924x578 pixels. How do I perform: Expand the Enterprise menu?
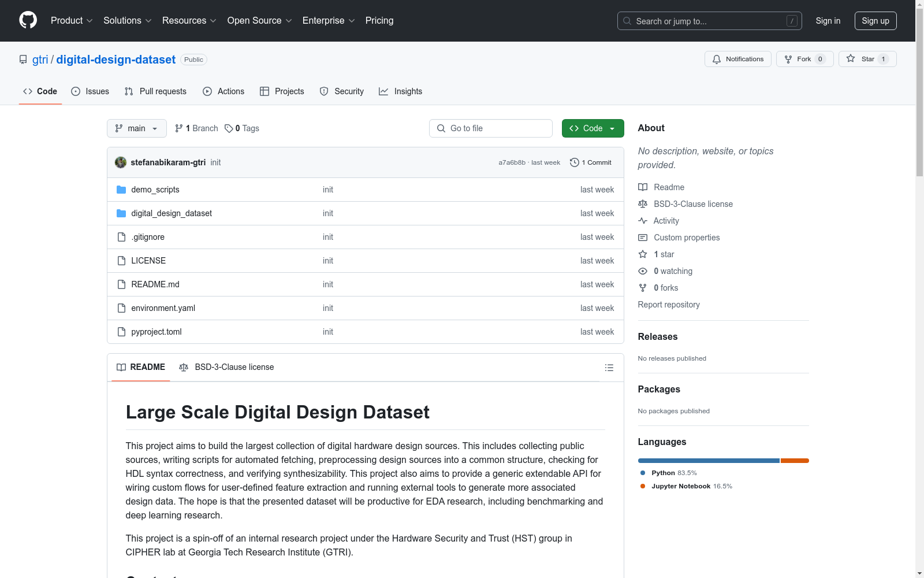pos(329,20)
